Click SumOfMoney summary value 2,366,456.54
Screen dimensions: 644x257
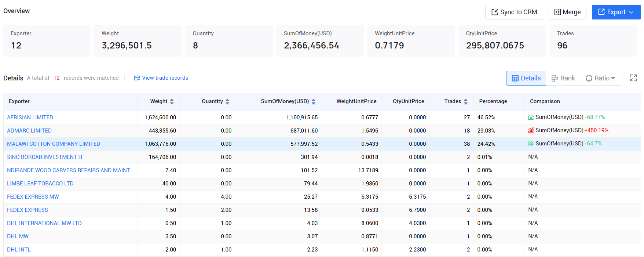tap(311, 46)
